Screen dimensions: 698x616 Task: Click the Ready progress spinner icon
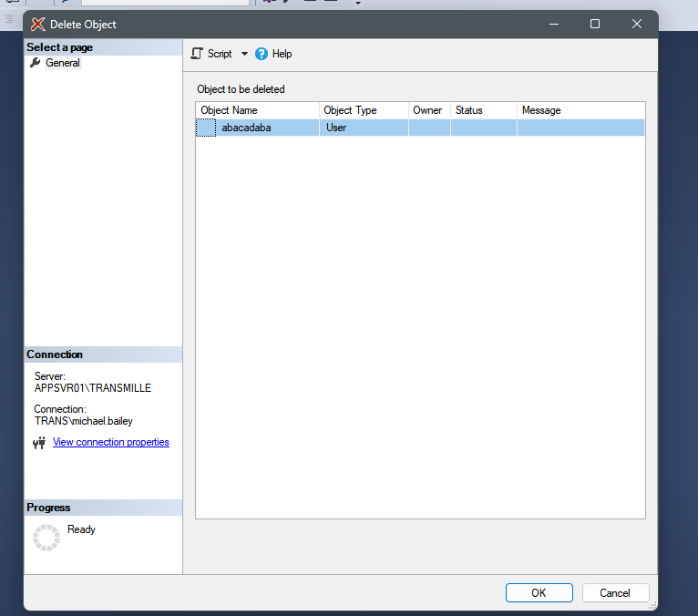click(46, 538)
